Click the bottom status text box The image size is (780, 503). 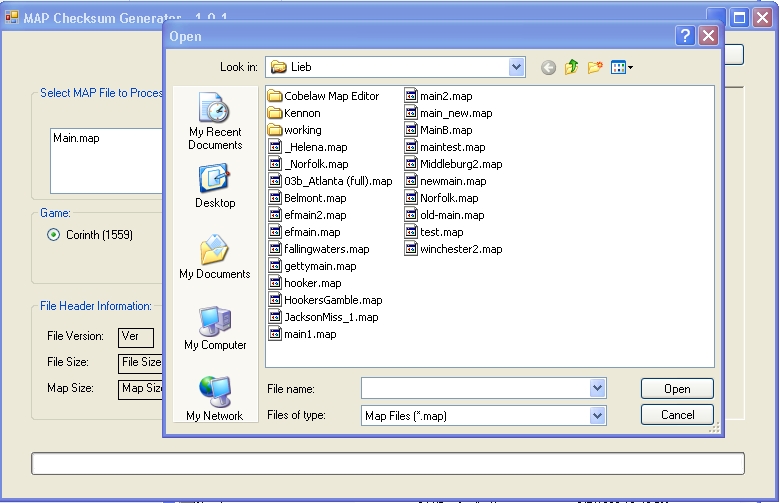point(388,463)
